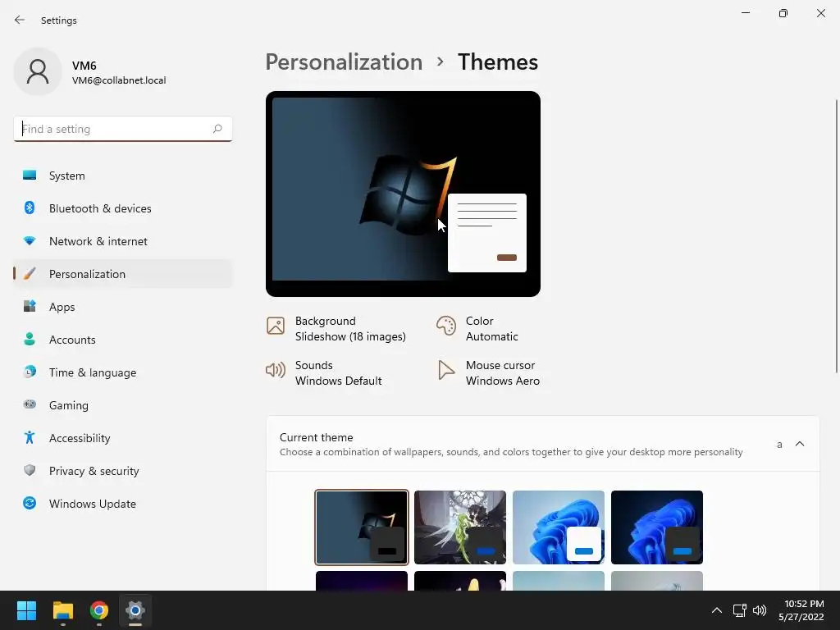Select the Windows light bloom theme
The width and height of the screenshot is (840, 630).
pyautogui.click(x=558, y=527)
